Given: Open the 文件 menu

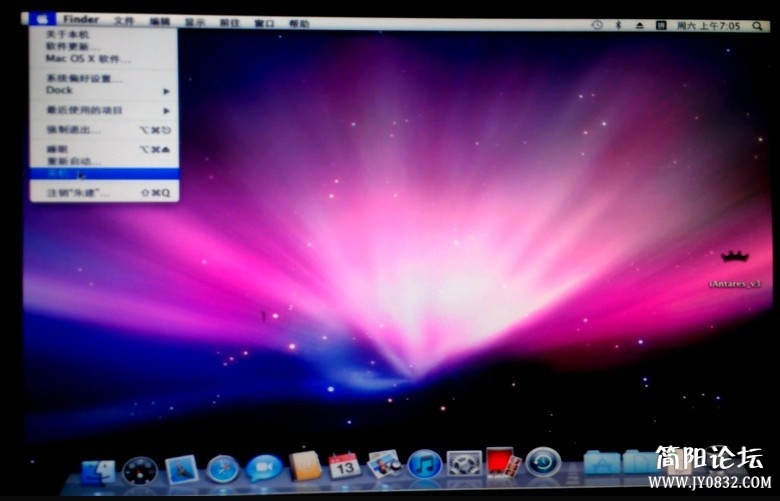Looking at the screenshot, I should (x=124, y=21).
